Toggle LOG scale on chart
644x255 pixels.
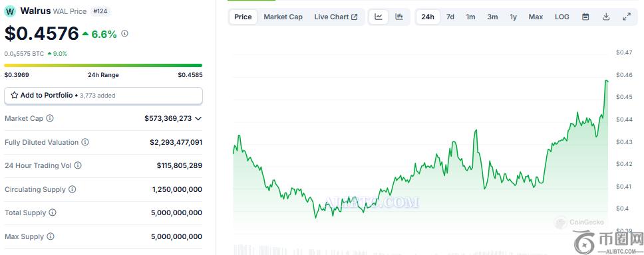562,17
